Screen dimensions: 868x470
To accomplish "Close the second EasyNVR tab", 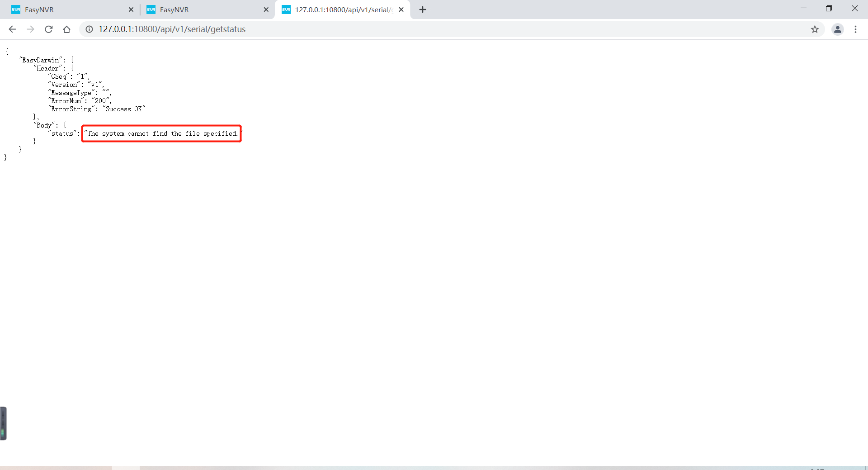I will coord(266,9).
